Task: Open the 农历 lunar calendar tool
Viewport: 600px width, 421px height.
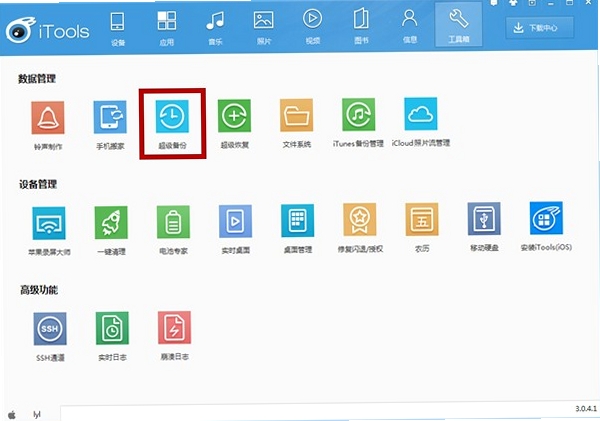Action: point(422,219)
